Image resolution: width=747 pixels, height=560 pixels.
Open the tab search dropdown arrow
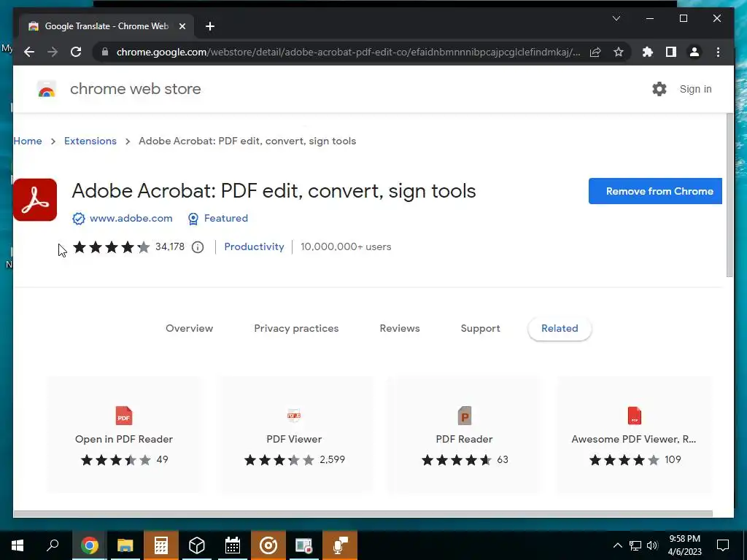click(616, 18)
